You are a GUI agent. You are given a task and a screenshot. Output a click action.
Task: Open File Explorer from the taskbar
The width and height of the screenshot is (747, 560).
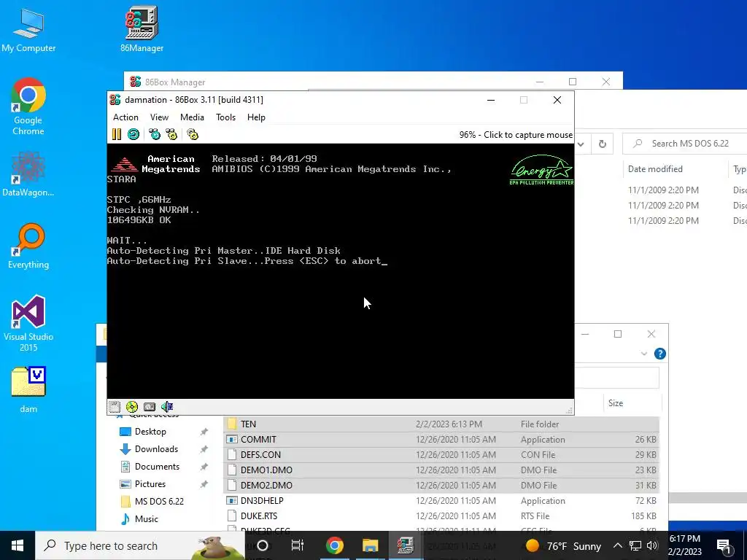tap(370, 545)
